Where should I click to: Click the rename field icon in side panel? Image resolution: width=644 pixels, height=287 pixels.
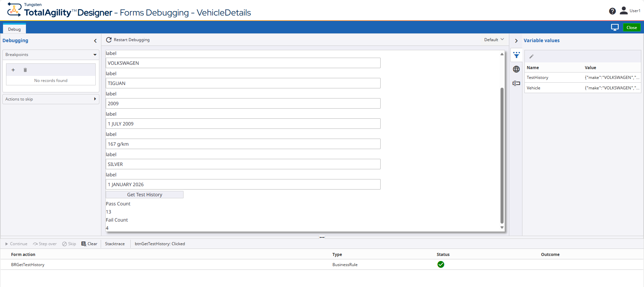point(516,83)
